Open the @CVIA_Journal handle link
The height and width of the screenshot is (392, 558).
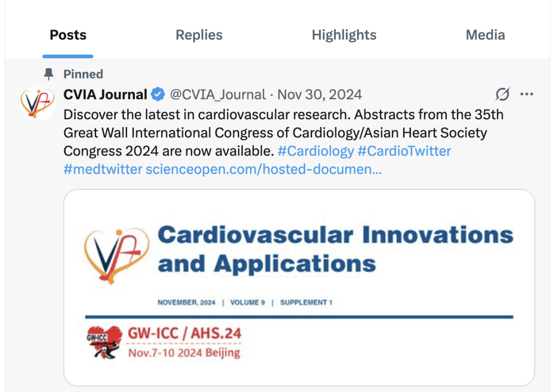218,95
